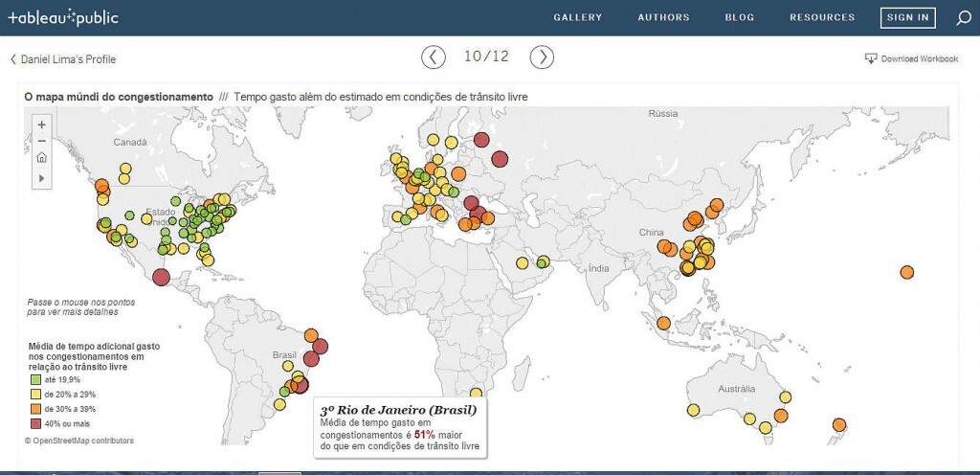Open the Authors menu item
The image size is (980, 475).
click(x=663, y=17)
